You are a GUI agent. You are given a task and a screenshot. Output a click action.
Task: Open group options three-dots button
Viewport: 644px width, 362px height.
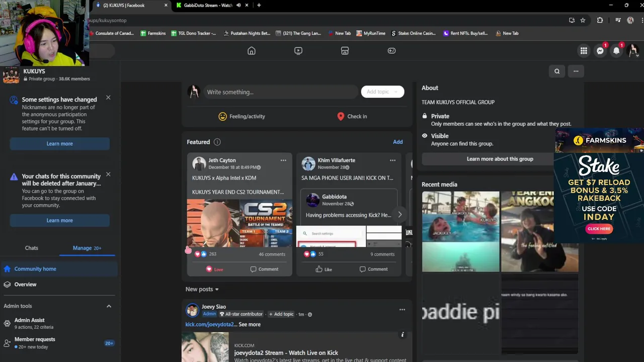pos(576,71)
